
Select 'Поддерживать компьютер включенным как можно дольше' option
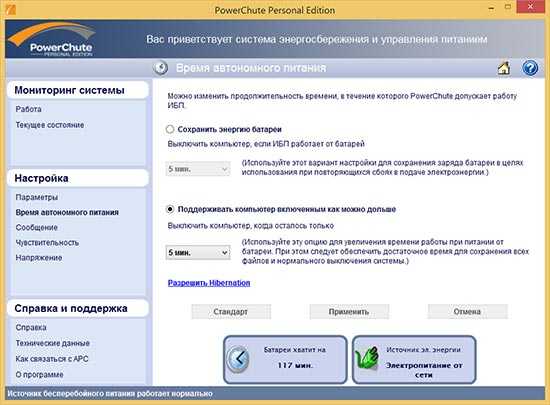170,209
